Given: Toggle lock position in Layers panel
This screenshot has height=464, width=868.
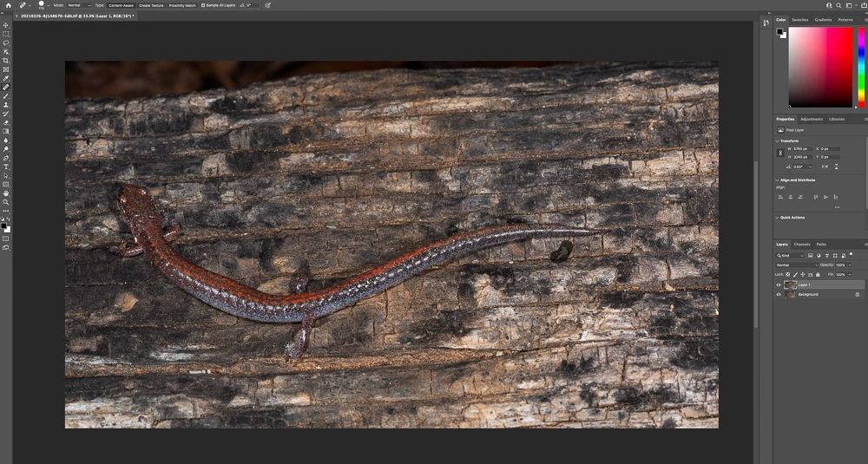Looking at the screenshot, I should tap(803, 274).
